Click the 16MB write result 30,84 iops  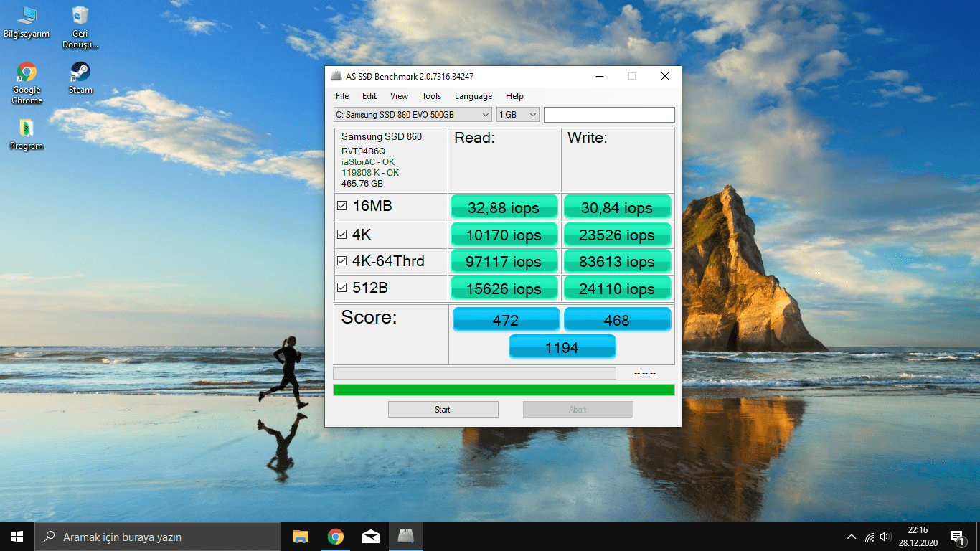617,207
